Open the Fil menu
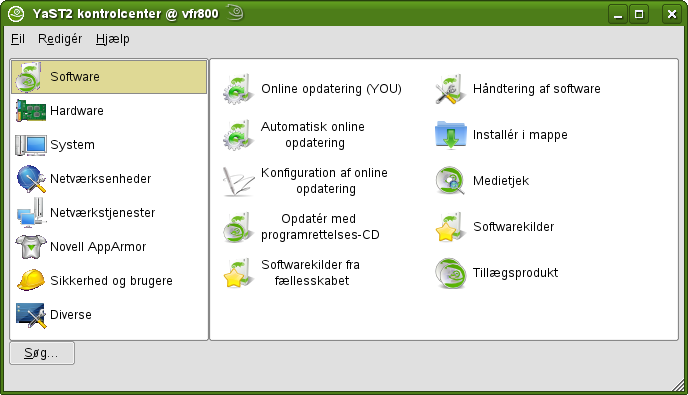Viewport: 688px width, 395px height. (18, 39)
